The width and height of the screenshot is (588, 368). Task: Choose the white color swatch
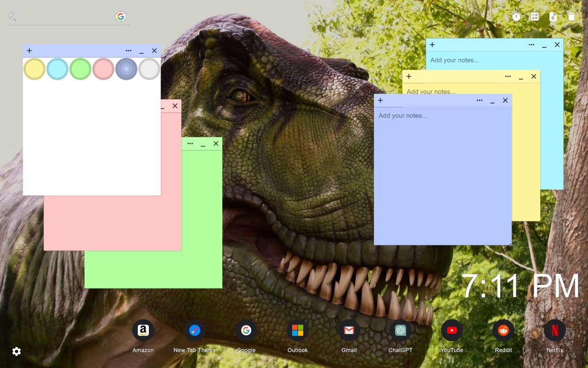click(x=149, y=69)
